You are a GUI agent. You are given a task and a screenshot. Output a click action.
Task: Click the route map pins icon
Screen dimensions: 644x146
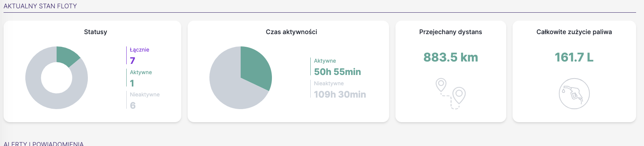point(450,94)
